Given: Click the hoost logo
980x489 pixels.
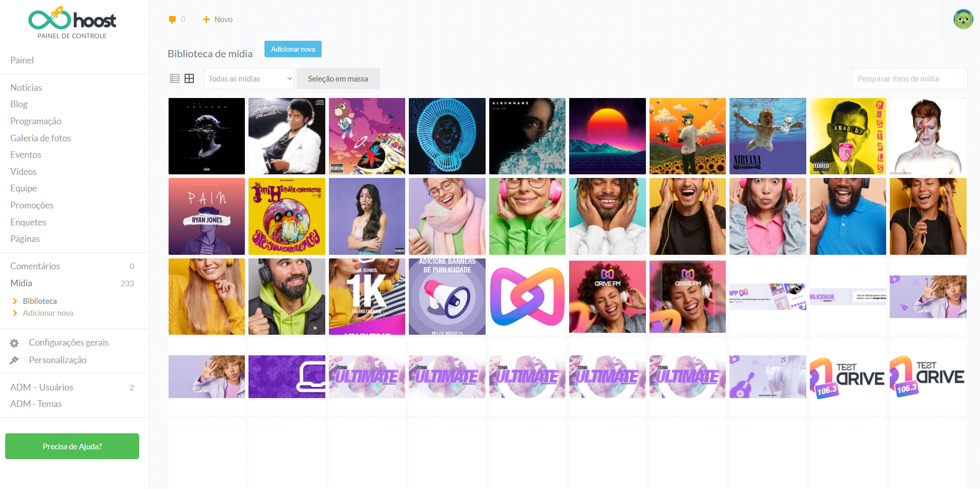Looking at the screenshot, I should (72, 20).
